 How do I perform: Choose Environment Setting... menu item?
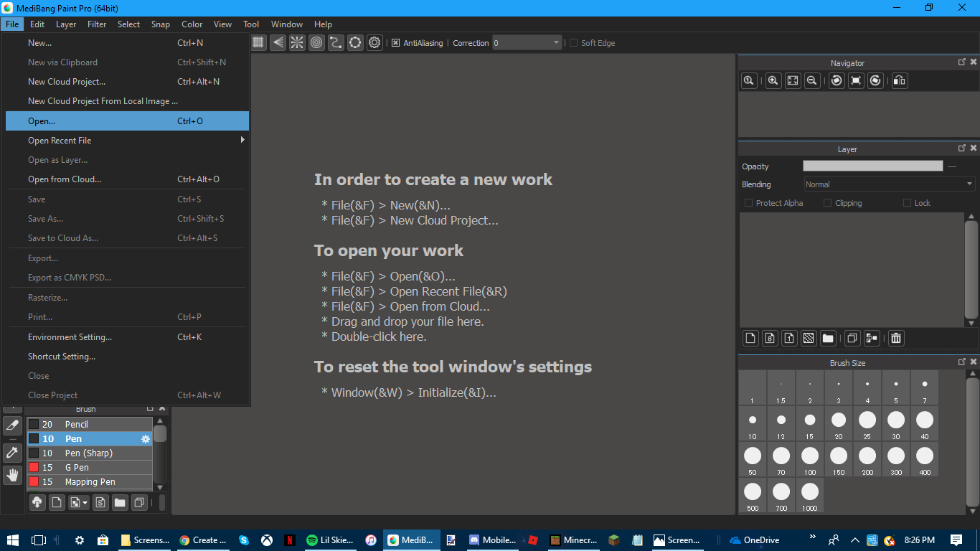[x=127, y=337]
